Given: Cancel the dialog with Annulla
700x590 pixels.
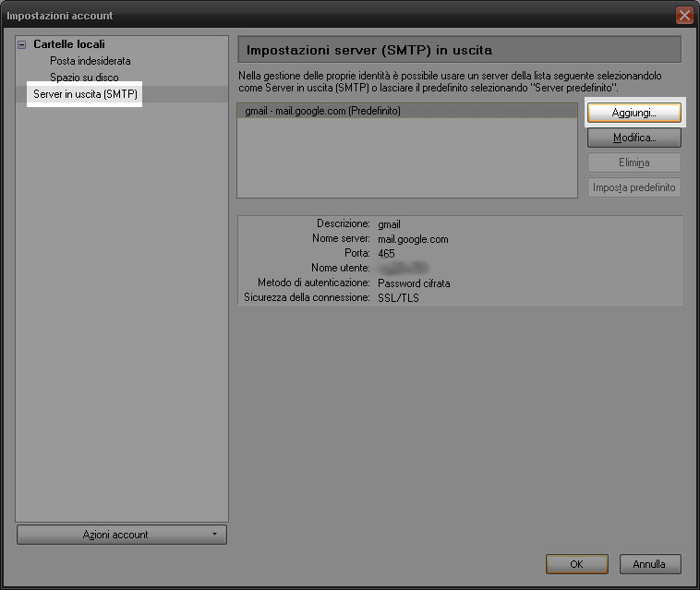Looking at the screenshot, I should coord(649,563).
